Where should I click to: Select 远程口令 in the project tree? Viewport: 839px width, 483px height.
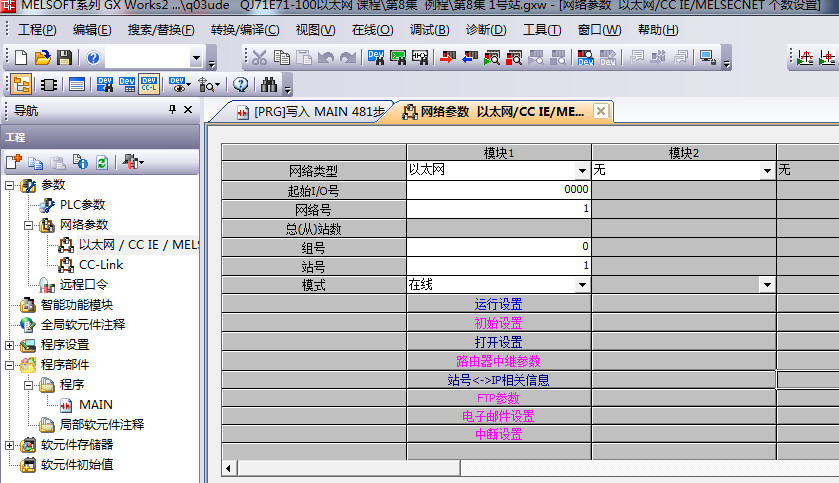pos(83,285)
